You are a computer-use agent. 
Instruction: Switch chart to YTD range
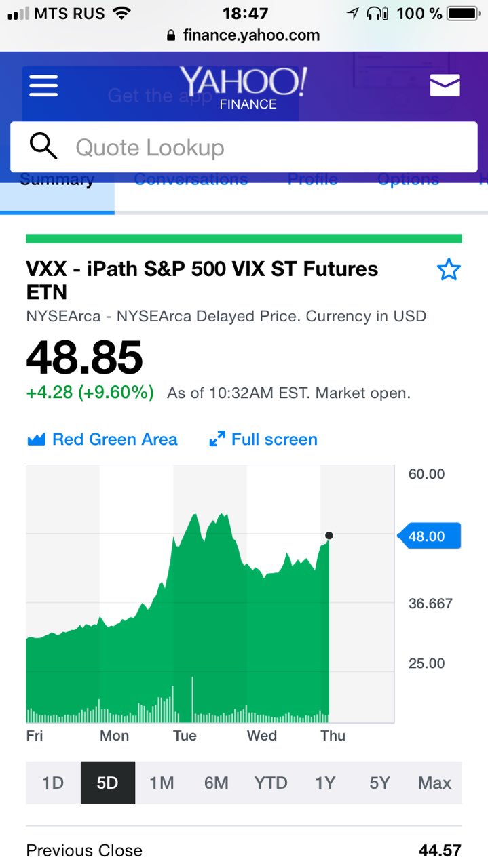pyautogui.click(x=271, y=783)
